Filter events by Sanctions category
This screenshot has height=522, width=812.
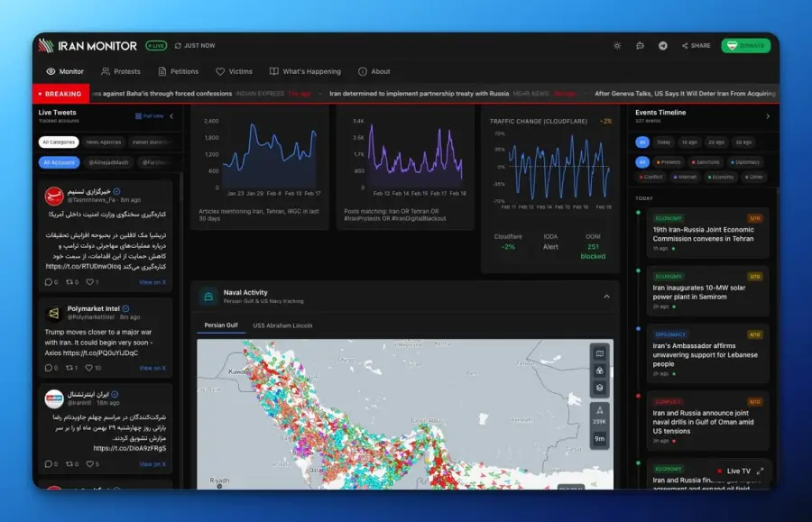706,162
